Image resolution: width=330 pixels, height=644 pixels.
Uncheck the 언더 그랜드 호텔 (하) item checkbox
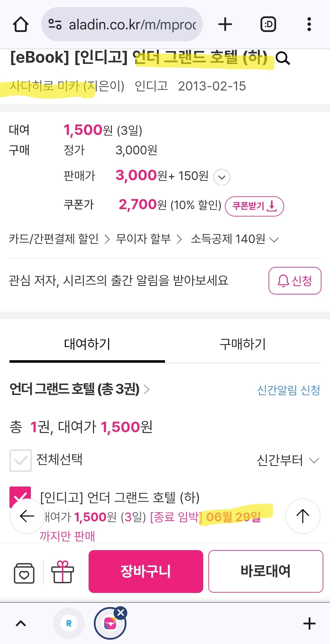click(x=20, y=494)
